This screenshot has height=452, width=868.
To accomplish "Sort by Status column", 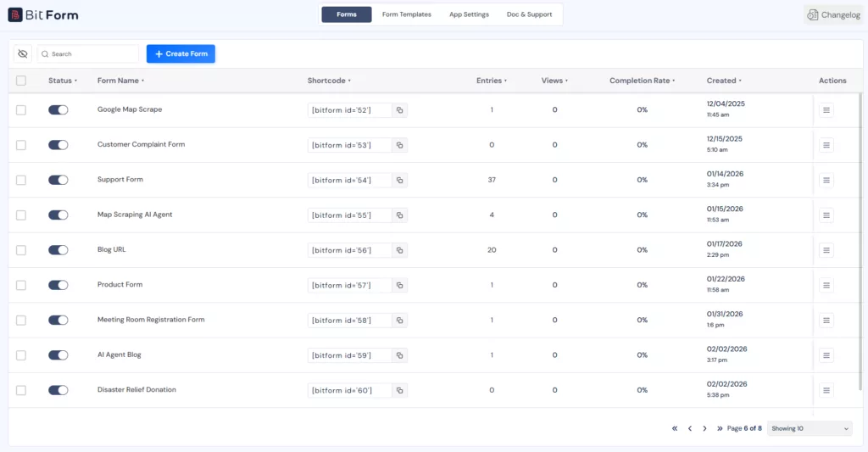I will click(x=62, y=81).
